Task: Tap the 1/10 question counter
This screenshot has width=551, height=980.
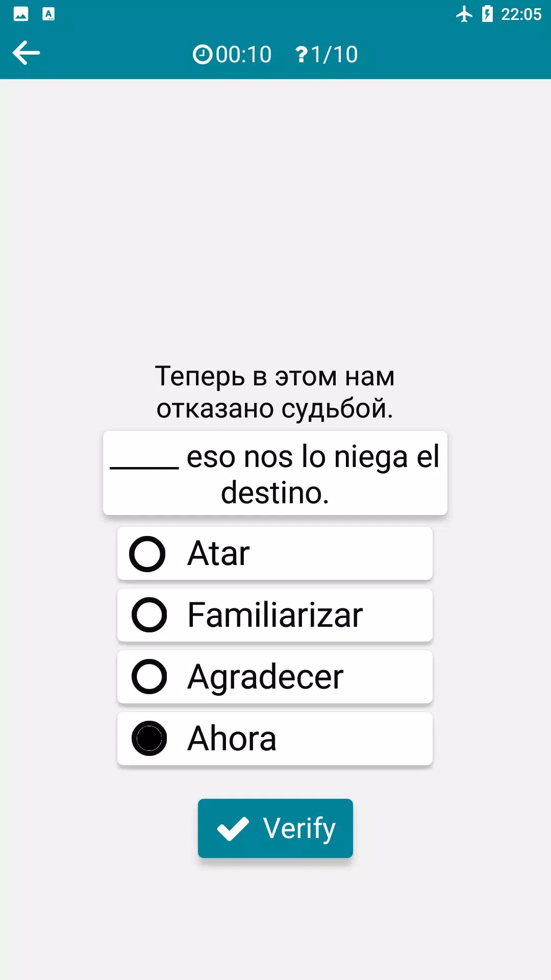Action: (x=334, y=55)
